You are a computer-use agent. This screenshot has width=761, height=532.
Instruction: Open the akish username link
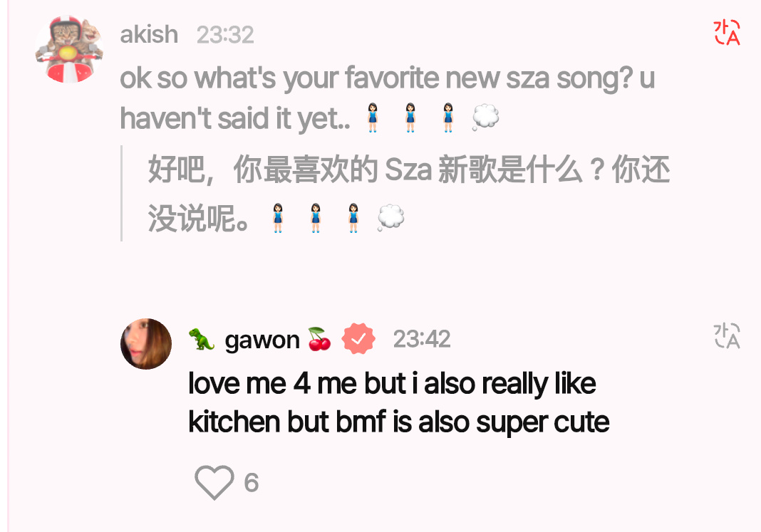pos(149,35)
